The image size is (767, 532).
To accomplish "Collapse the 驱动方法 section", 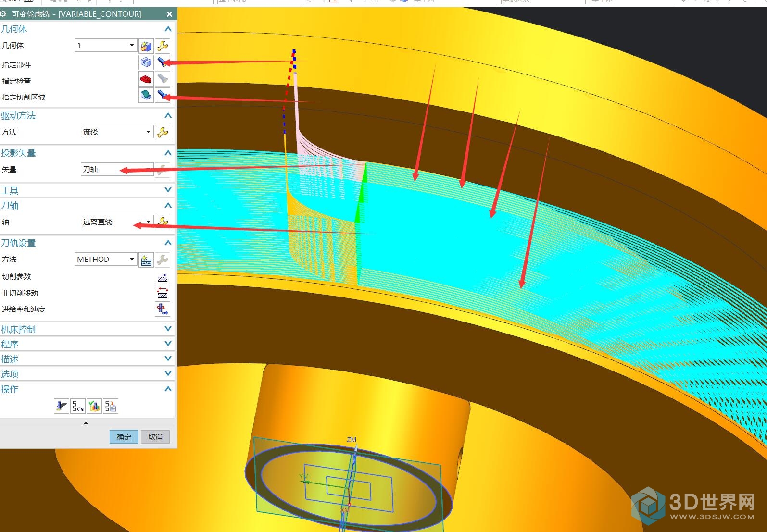I will pyautogui.click(x=168, y=115).
